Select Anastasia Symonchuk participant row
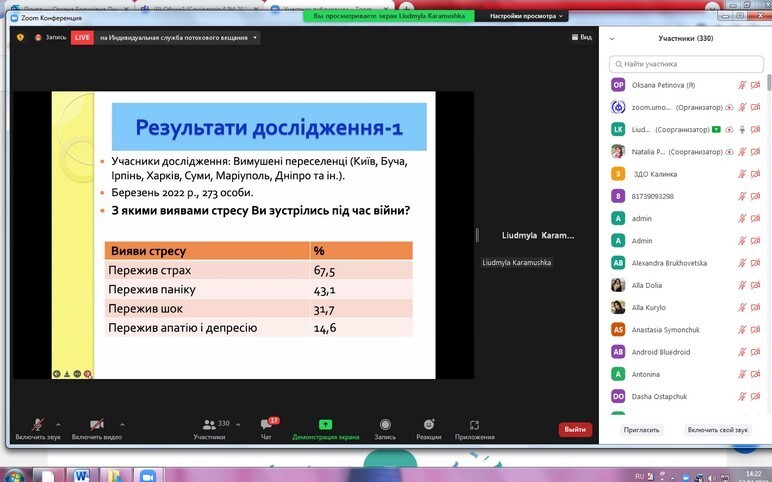This screenshot has height=482, width=772. [686, 329]
